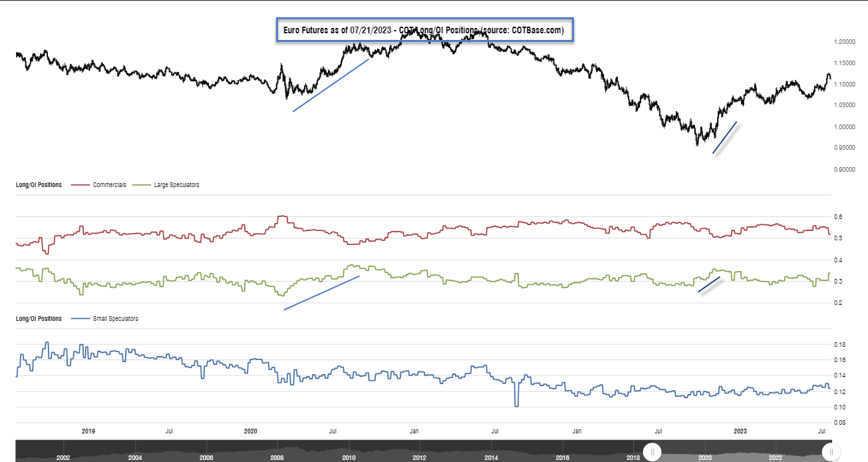Click the blue Small Speculators legend line marker

coord(80,319)
